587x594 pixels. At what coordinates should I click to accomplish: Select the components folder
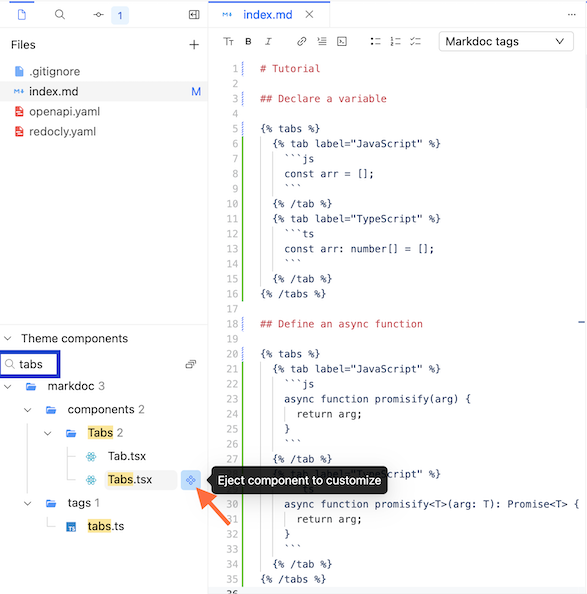tap(101, 410)
